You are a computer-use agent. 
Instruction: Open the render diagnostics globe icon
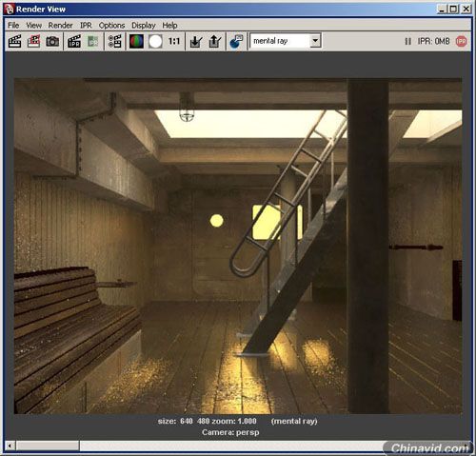click(x=236, y=41)
